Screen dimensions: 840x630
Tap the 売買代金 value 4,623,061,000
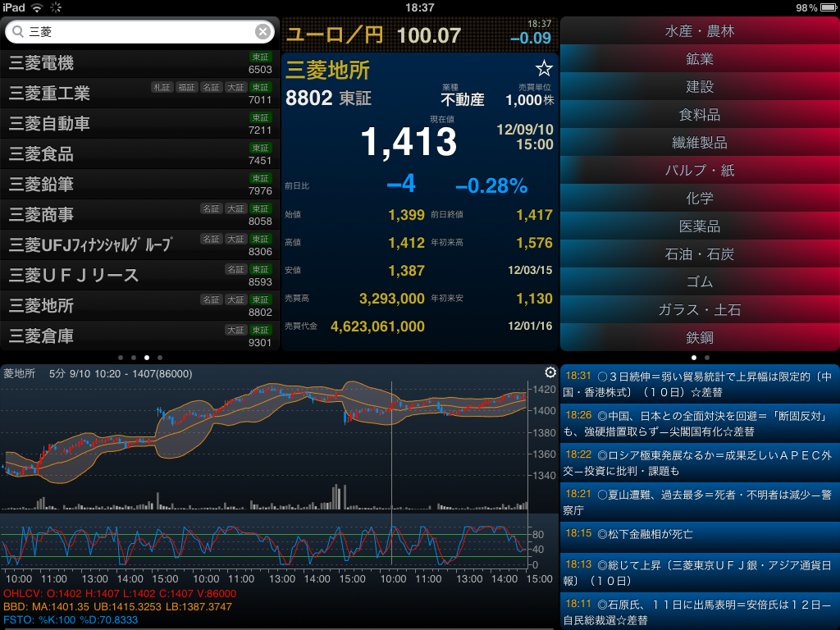click(x=377, y=326)
